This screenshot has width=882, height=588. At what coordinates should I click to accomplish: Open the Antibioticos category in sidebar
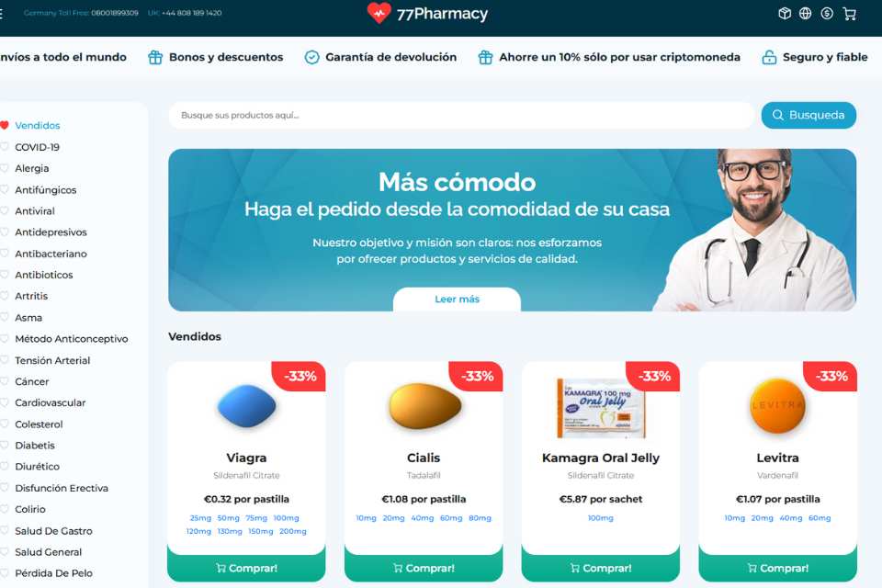click(44, 275)
